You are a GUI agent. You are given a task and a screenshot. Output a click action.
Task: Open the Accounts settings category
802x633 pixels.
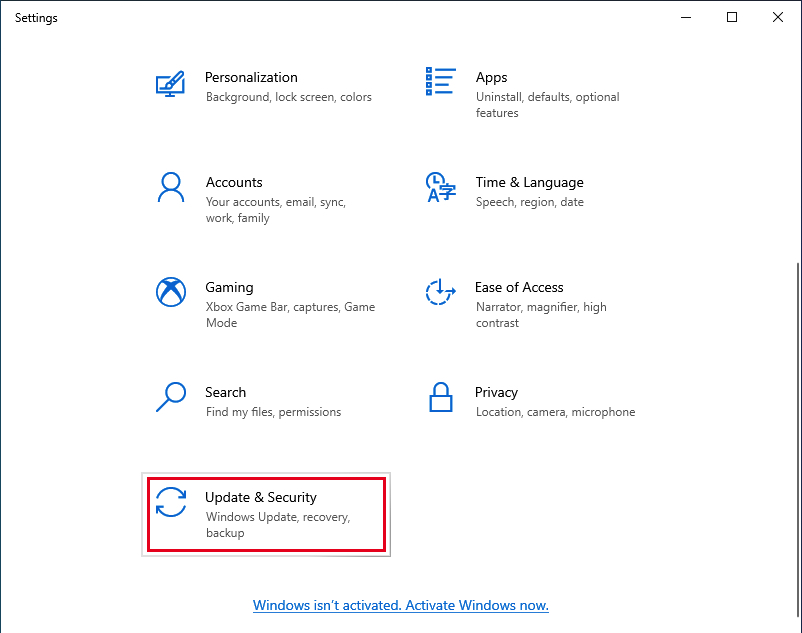(234, 189)
